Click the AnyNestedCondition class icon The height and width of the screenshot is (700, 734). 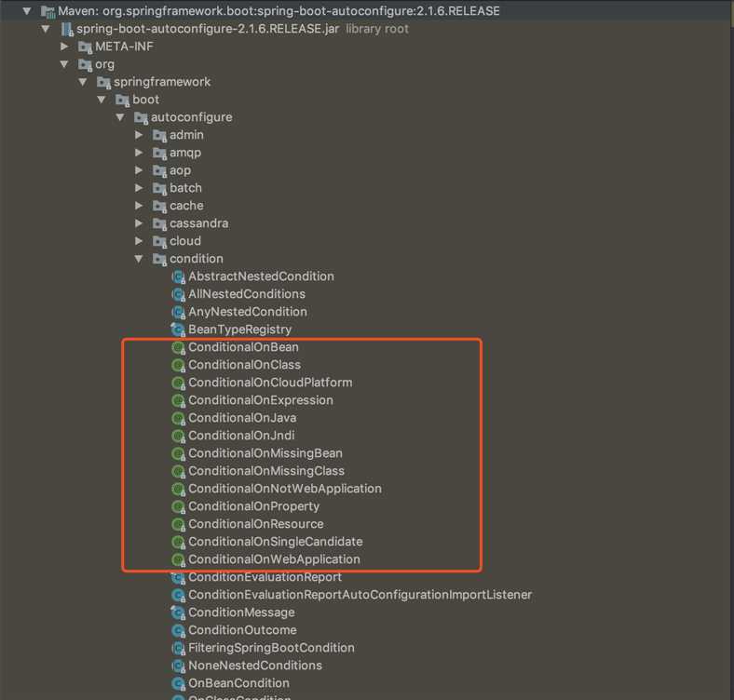pos(178,312)
